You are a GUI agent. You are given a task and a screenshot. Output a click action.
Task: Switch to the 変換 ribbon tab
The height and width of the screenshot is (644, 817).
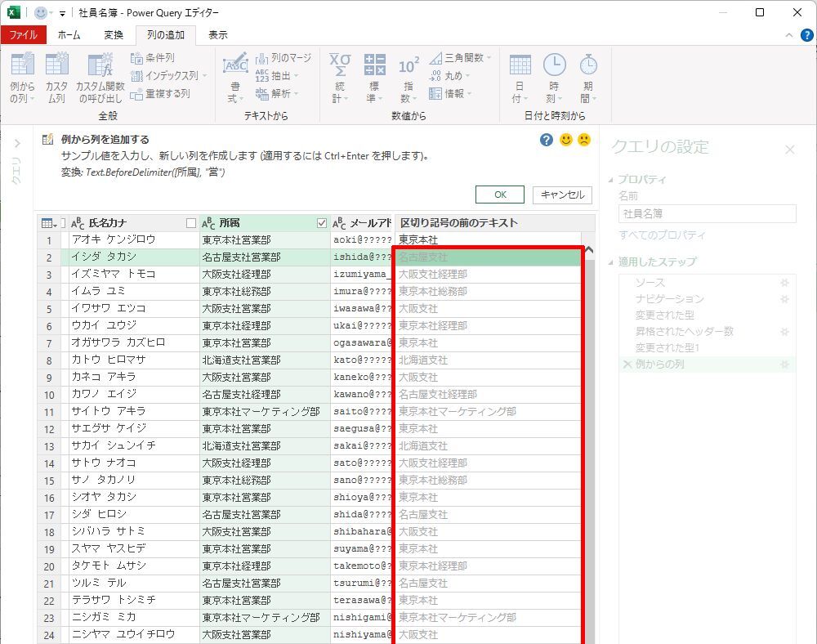tap(114, 34)
